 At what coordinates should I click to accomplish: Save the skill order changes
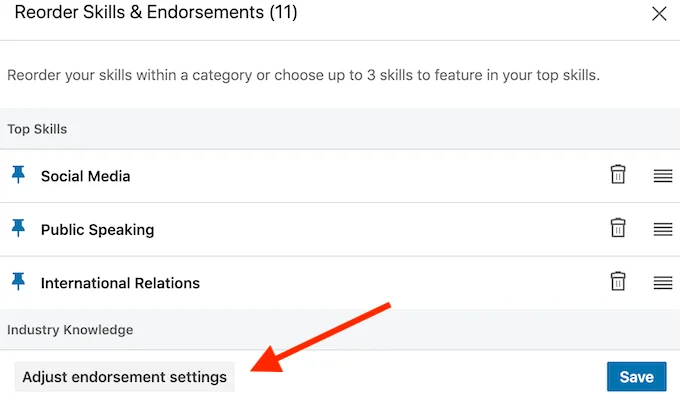(x=636, y=377)
